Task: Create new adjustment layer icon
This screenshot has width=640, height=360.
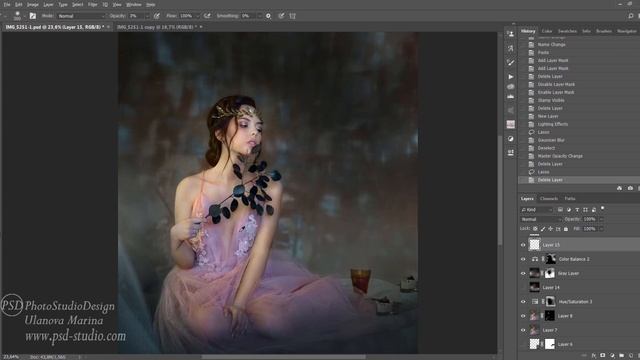Action: [612, 356]
